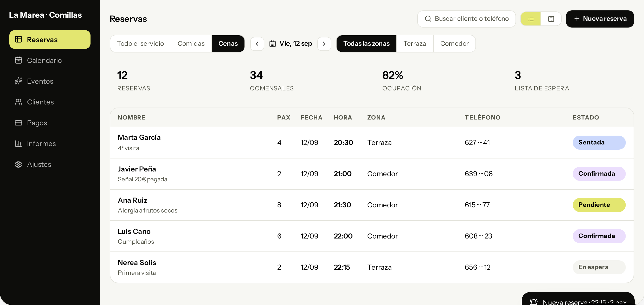The width and height of the screenshot is (644, 305).
Task: Open the Reservas section in sidebar
Action: 50,39
